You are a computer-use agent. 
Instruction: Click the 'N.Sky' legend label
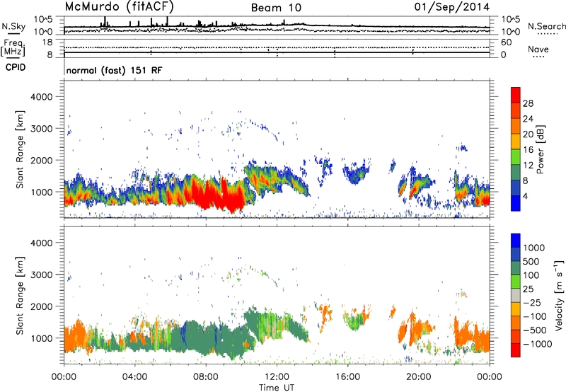point(13,26)
